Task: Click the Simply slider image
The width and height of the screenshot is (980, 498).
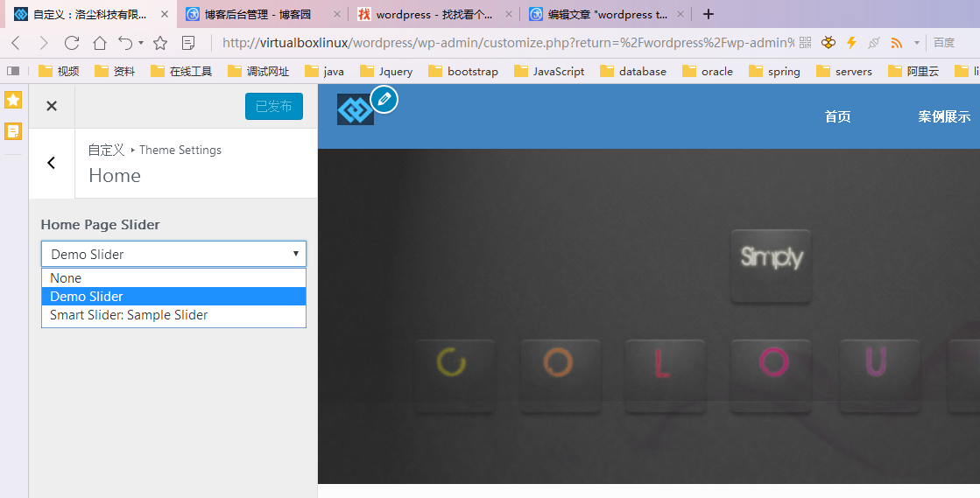Action: [771, 265]
